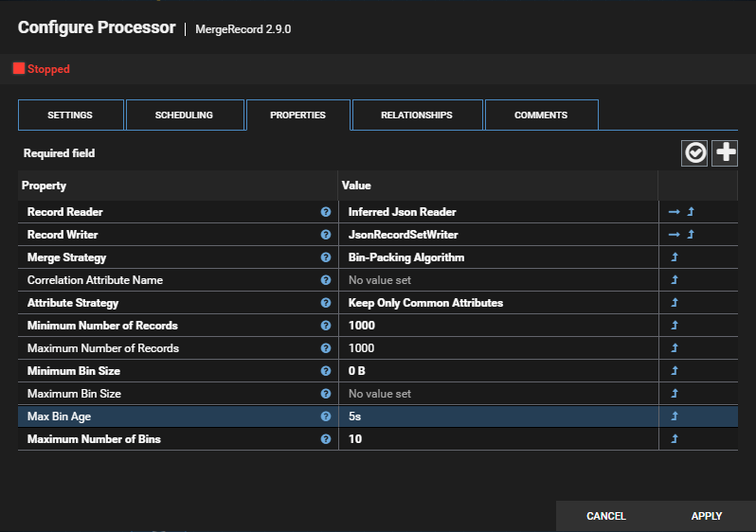
Task: Select the Properties tab
Action: click(x=298, y=115)
